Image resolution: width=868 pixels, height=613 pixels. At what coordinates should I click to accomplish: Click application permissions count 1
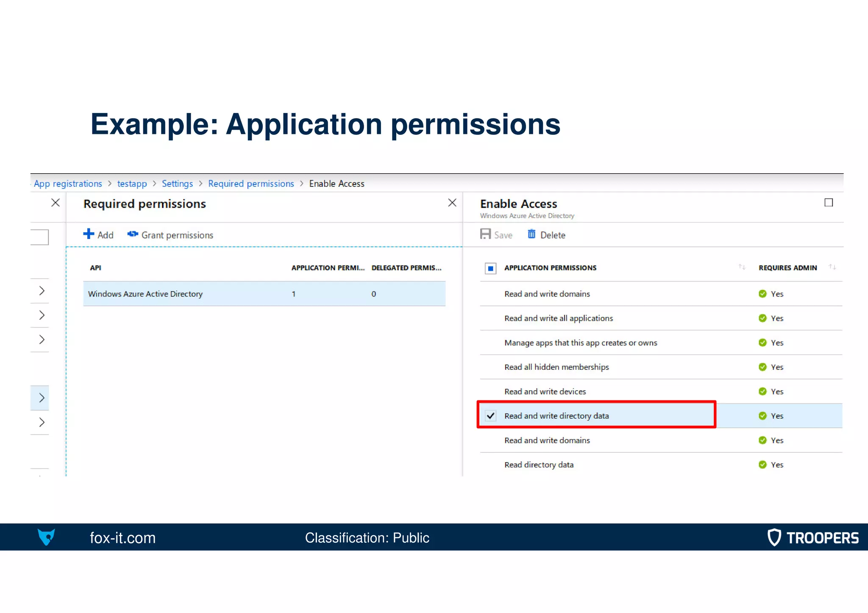coord(293,294)
